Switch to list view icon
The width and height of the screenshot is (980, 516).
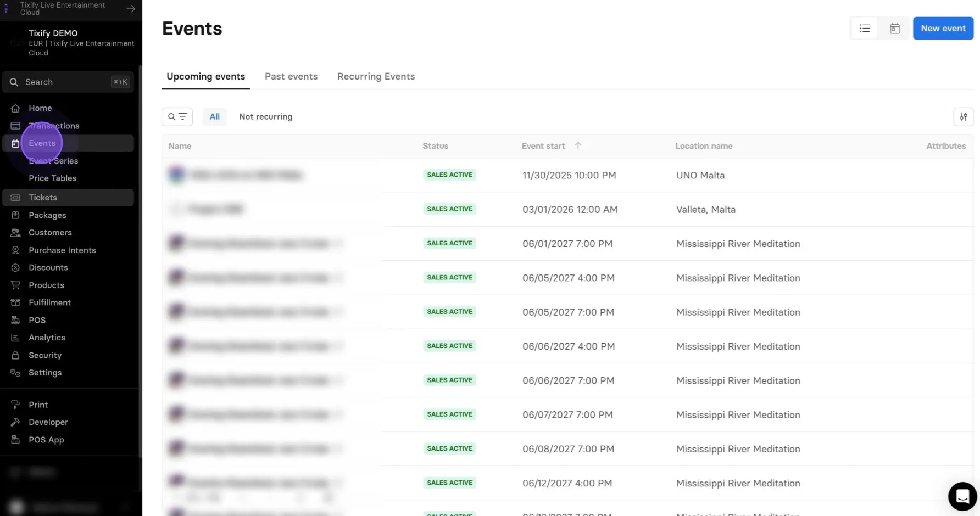point(865,29)
